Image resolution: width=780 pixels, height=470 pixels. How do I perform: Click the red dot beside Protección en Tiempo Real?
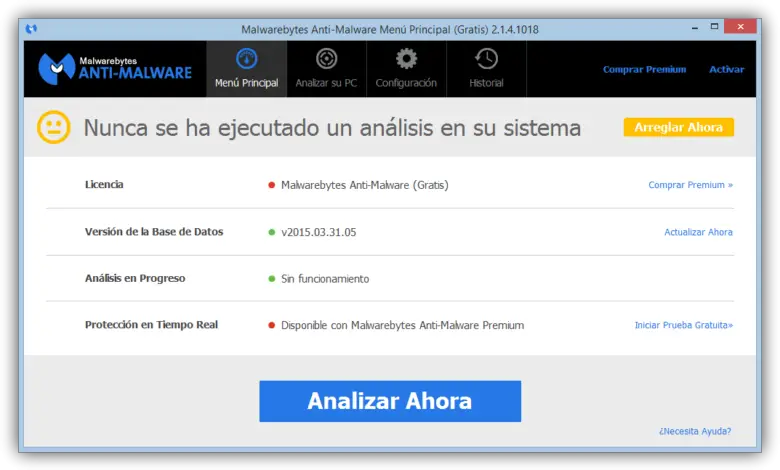tap(272, 325)
